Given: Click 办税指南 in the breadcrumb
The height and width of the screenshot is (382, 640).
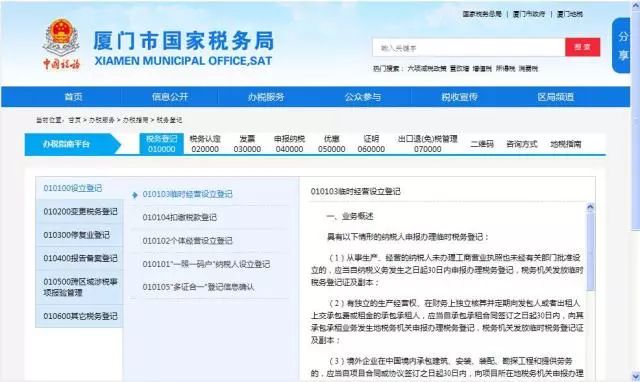Looking at the screenshot, I should [136, 120].
